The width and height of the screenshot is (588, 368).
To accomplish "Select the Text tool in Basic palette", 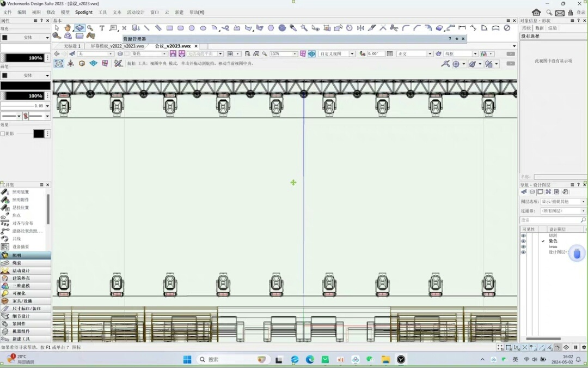I will tap(102, 28).
